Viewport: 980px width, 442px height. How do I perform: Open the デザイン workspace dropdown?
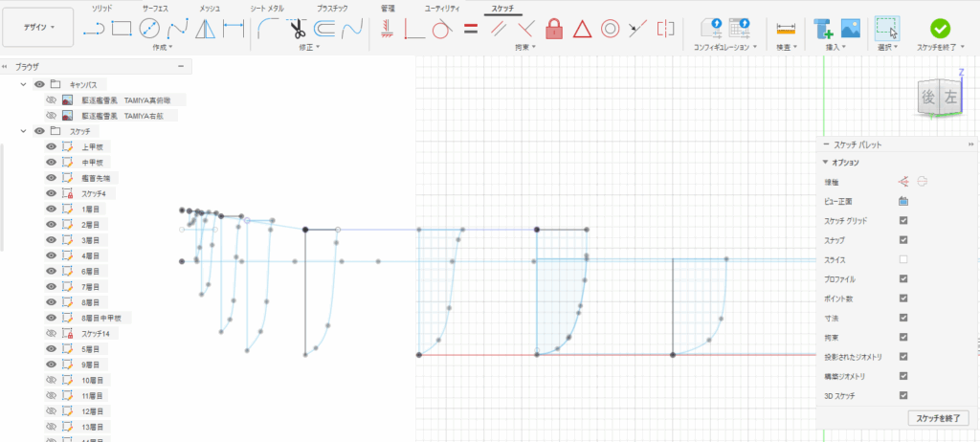(x=36, y=28)
